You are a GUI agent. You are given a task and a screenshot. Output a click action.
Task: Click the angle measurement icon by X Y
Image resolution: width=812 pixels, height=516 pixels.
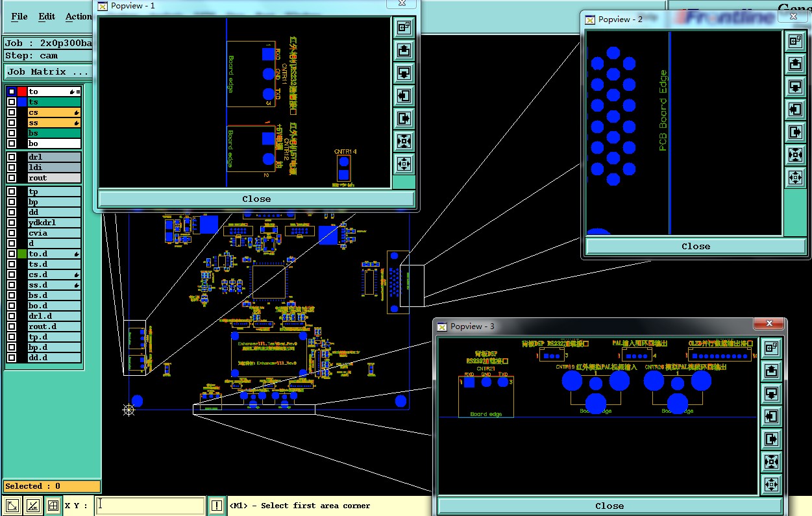[32, 506]
